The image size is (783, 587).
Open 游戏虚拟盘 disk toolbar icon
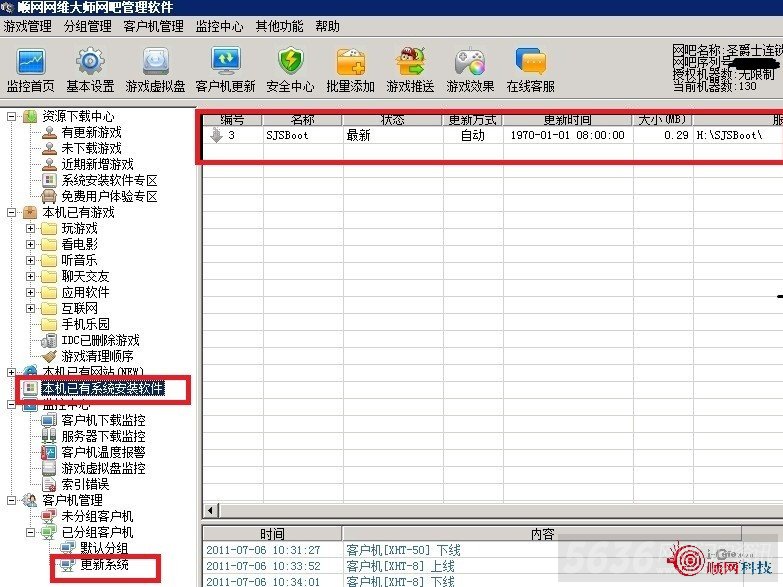(x=155, y=62)
